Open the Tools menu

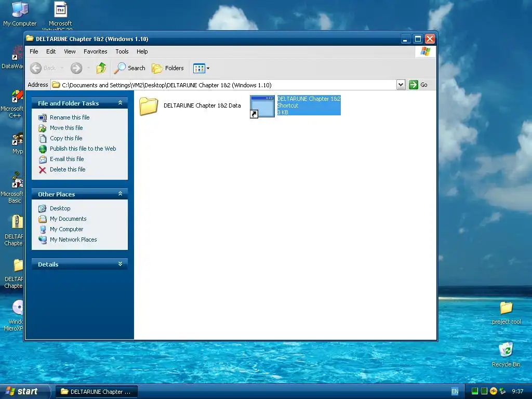point(122,51)
